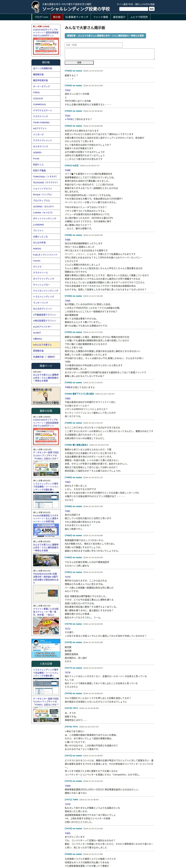Open 大家どっとこむ board link
Image resolution: width=186 pixels, height=868 pixels.
point(46,237)
